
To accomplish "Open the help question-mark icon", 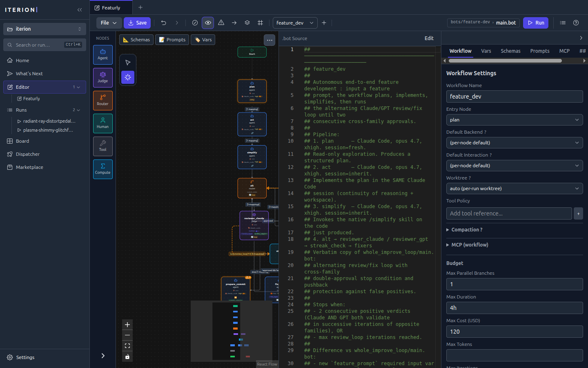I will point(576,23).
